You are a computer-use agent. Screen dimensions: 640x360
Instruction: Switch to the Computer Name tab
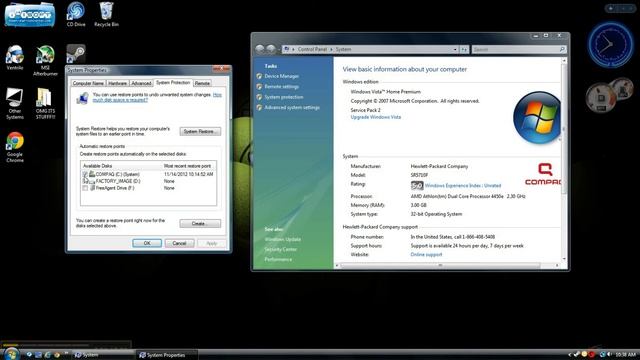click(88, 83)
